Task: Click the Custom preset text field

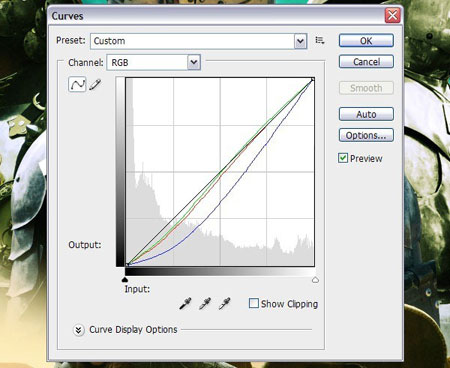Action: [192, 41]
